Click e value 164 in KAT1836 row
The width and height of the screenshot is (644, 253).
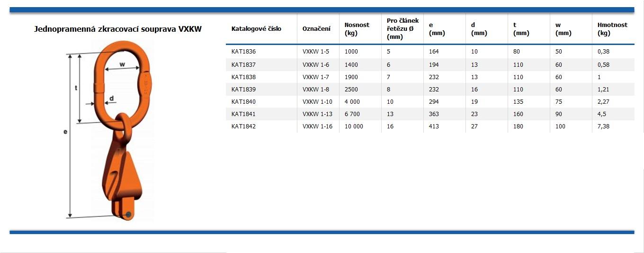[434, 51]
